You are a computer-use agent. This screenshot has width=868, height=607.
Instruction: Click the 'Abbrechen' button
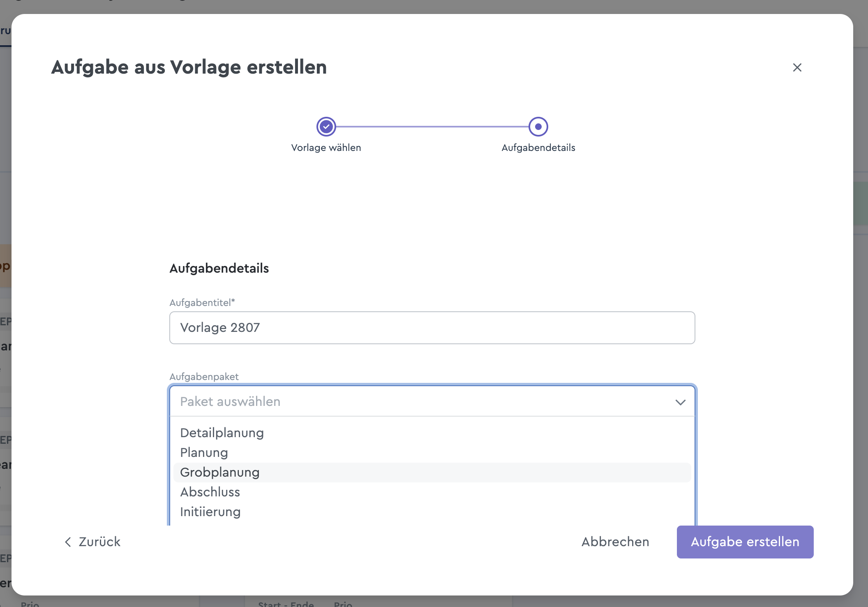(x=615, y=542)
